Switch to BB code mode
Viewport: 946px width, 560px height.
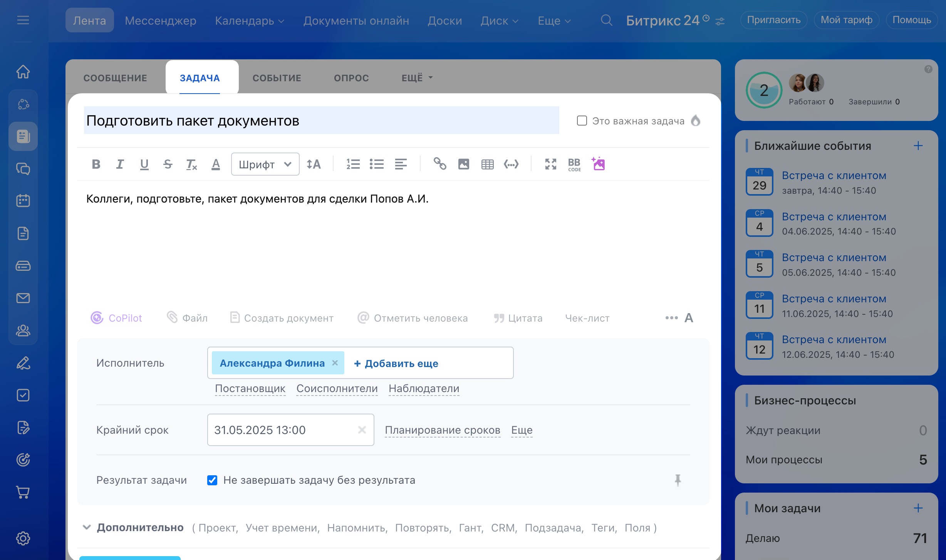tap(574, 164)
